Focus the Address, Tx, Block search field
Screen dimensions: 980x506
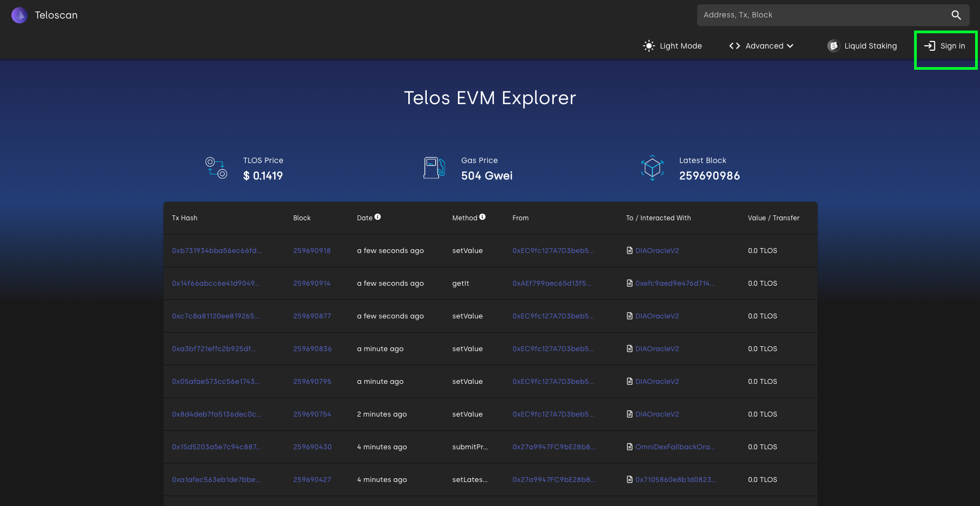[x=823, y=15]
